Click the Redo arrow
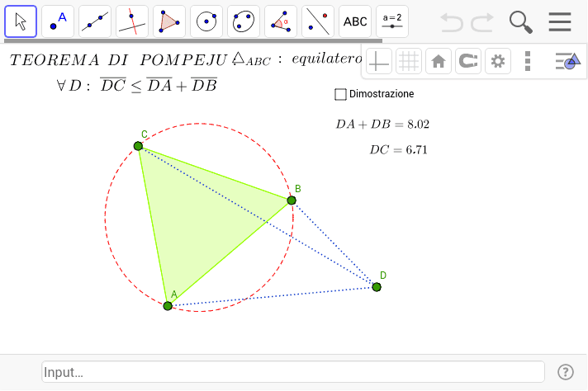The image size is (588, 391). (482, 22)
